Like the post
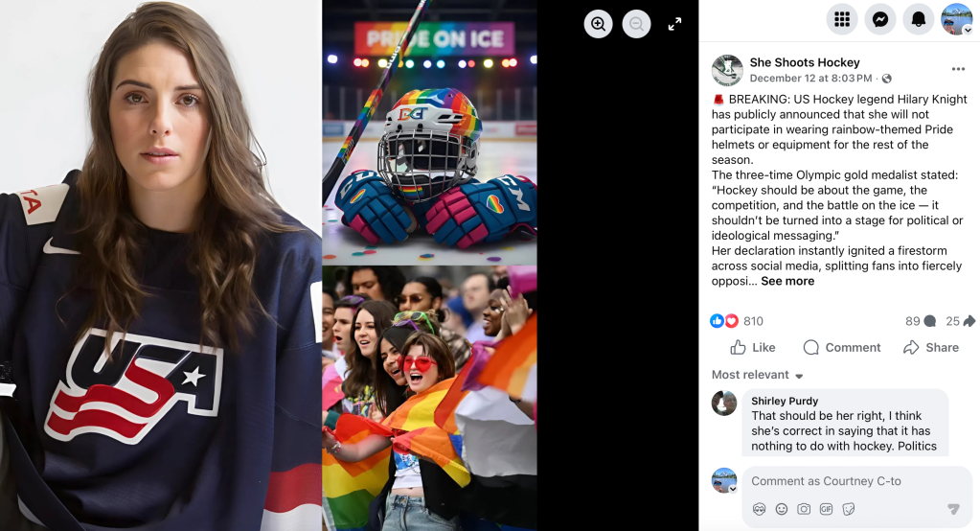The width and height of the screenshot is (980, 531). coord(753,348)
